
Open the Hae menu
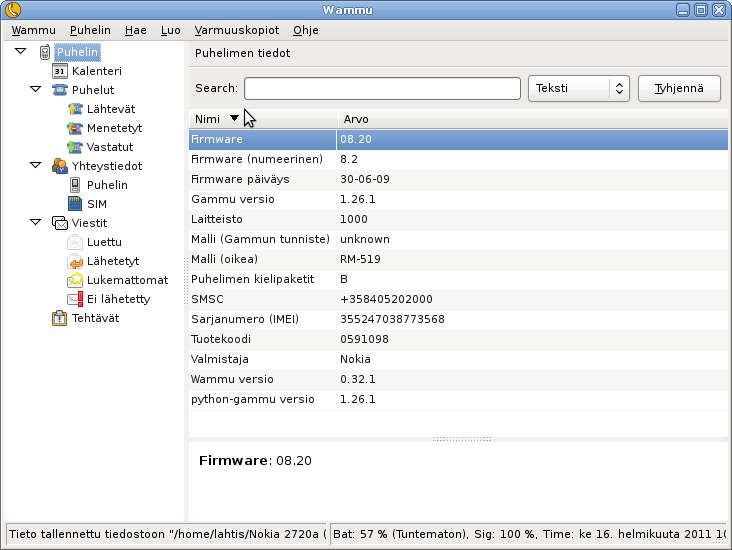tap(135, 30)
